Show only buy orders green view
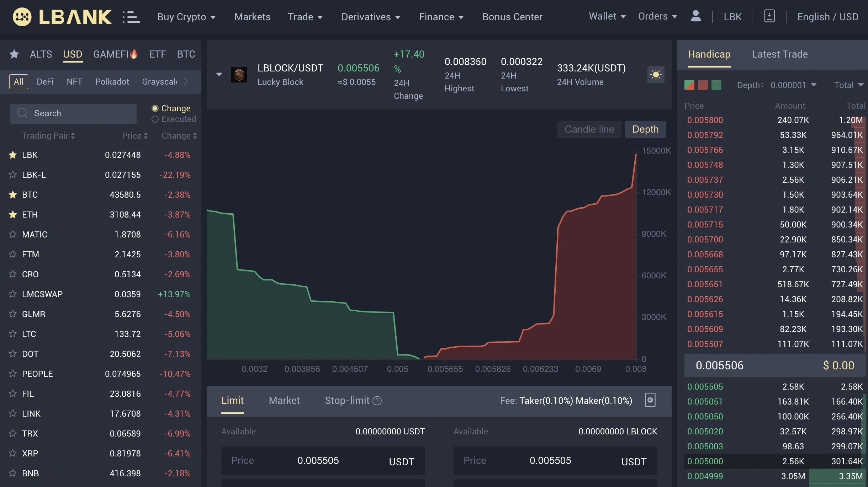The image size is (868, 487). 716,85
